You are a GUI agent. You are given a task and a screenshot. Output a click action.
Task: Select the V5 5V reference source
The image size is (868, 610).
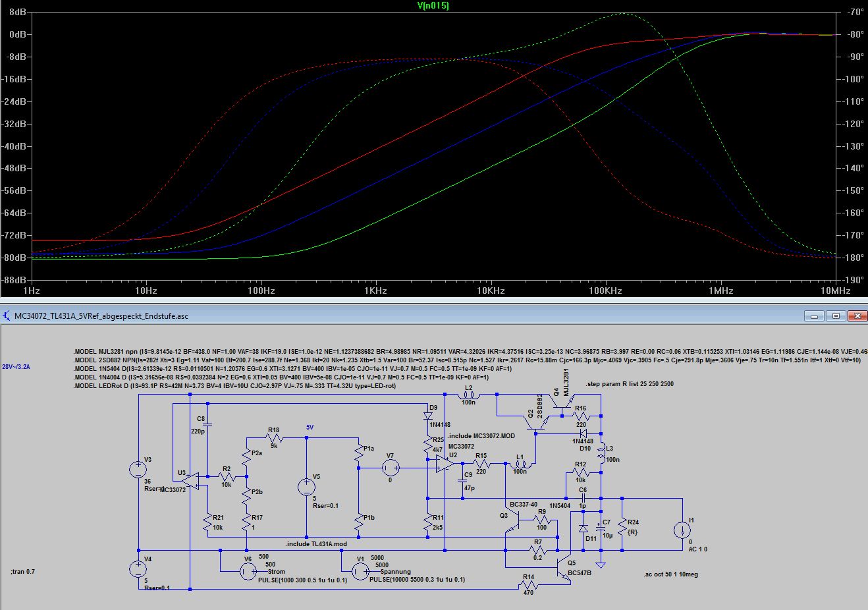point(306,487)
